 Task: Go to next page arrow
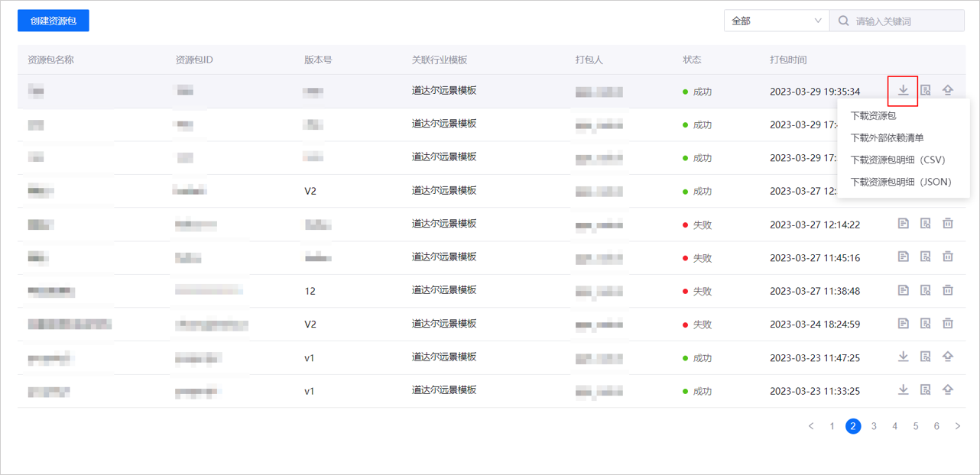[x=957, y=426]
